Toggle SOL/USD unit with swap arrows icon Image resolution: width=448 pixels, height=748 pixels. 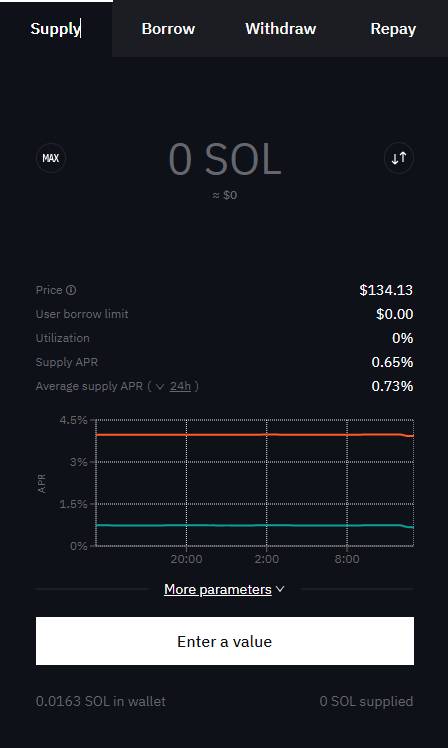399,158
